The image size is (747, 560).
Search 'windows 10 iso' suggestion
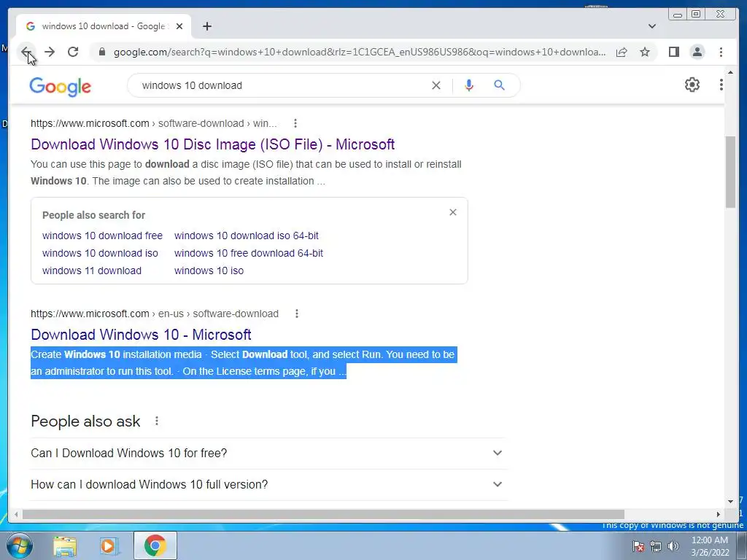click(x=209, y=271)
